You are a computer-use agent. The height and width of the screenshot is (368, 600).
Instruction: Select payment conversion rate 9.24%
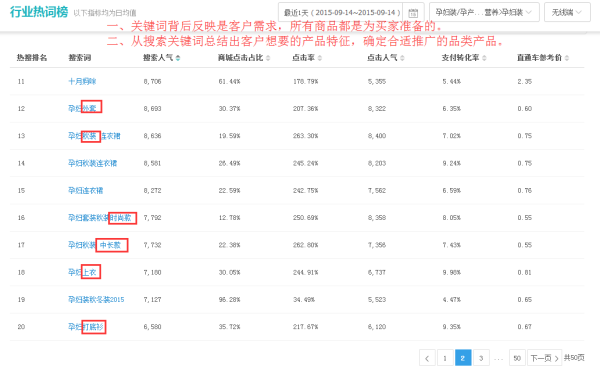452,163
